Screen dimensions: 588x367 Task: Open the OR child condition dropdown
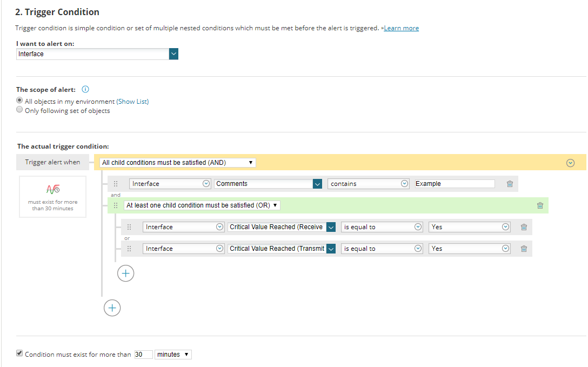pyautogui.click(x=202, y=205)
